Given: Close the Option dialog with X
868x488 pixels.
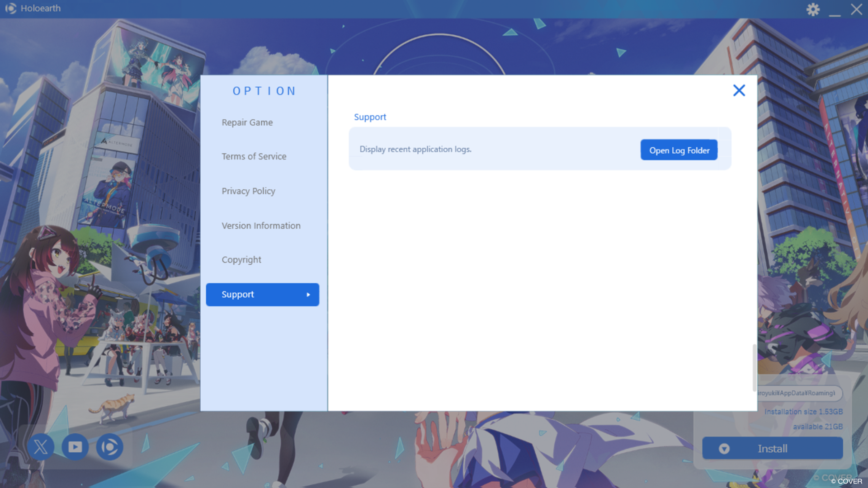Looking at the screenshot, I should [739, 90].
